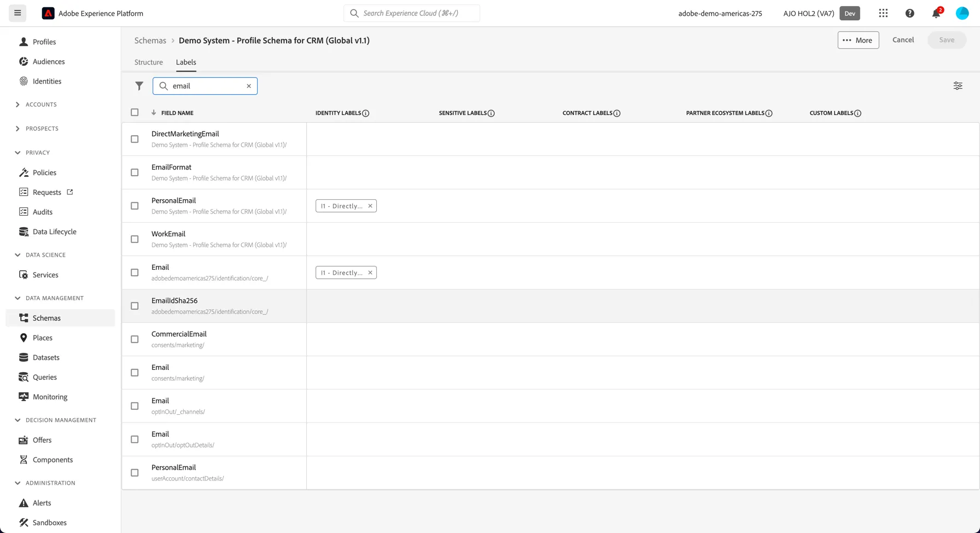This screenshot has width=980, height=533.
Task: Open the app switcher grid
Action: [883, 13]
